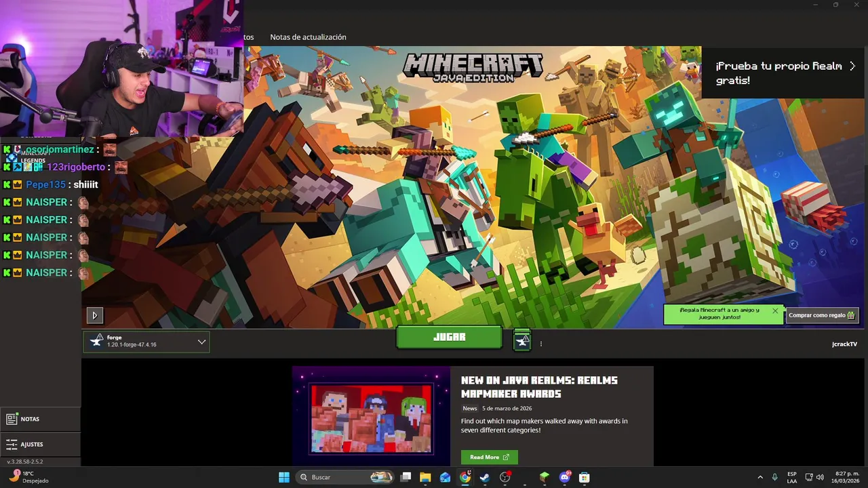This screenshot has height=488, width=868.
Task: Click the taskbar Buscar search box
Action: (x=346, y=477)
